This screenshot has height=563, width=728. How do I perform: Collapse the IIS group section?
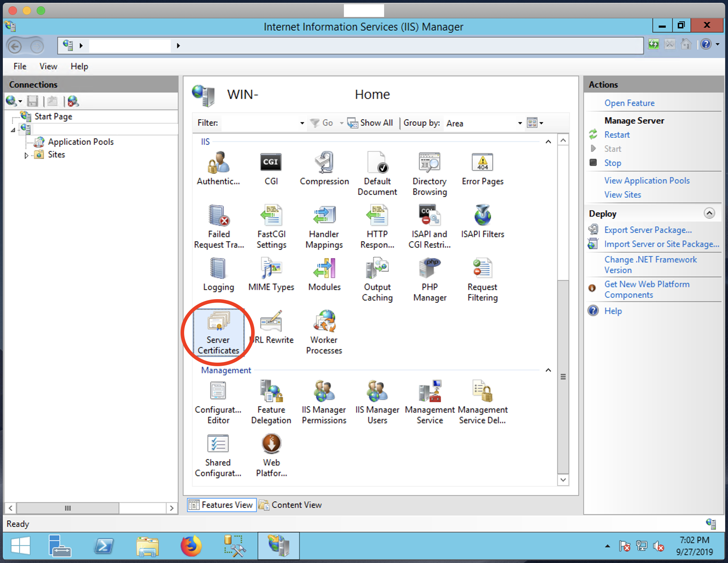point(548,142)
